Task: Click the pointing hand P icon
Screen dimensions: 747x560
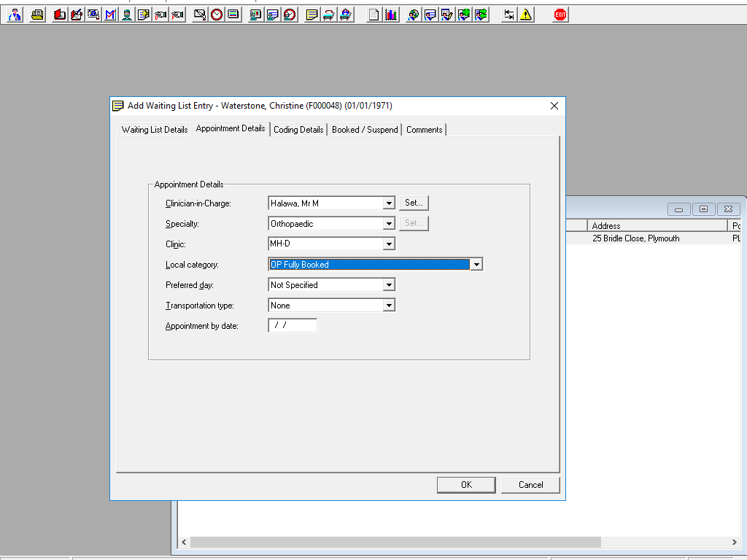Action: (x=177, y=15)
